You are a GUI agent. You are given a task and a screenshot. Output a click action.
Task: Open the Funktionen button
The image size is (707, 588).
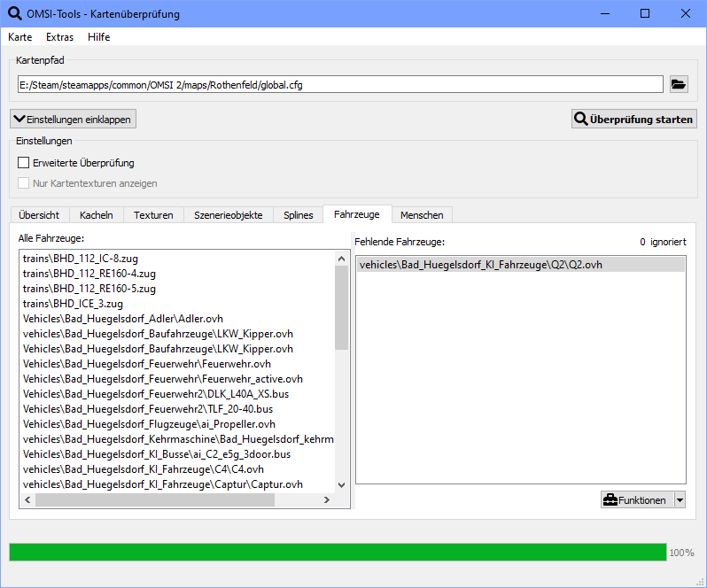tap(635, 499)
